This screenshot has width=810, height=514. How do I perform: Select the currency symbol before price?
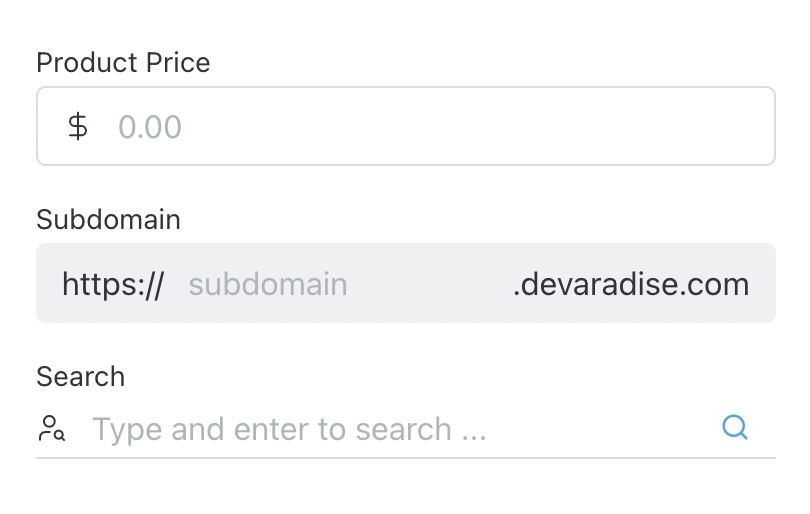(x=77, y=127)
